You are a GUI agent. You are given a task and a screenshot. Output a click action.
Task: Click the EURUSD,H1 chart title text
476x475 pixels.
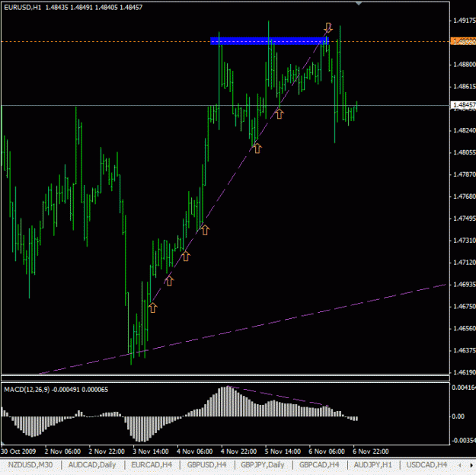22,8
